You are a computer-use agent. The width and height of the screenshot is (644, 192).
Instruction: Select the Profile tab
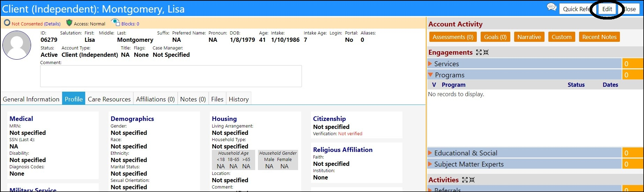[74, 99]
